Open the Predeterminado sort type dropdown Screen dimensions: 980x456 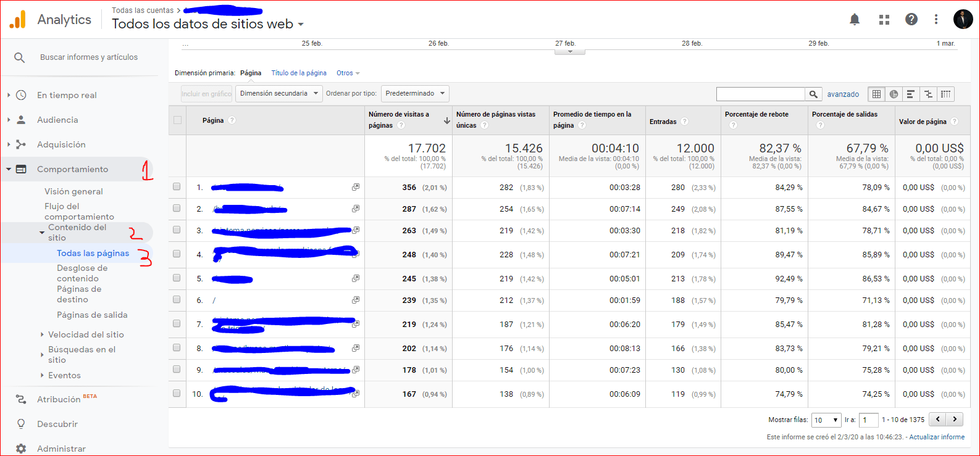point(414,94)
